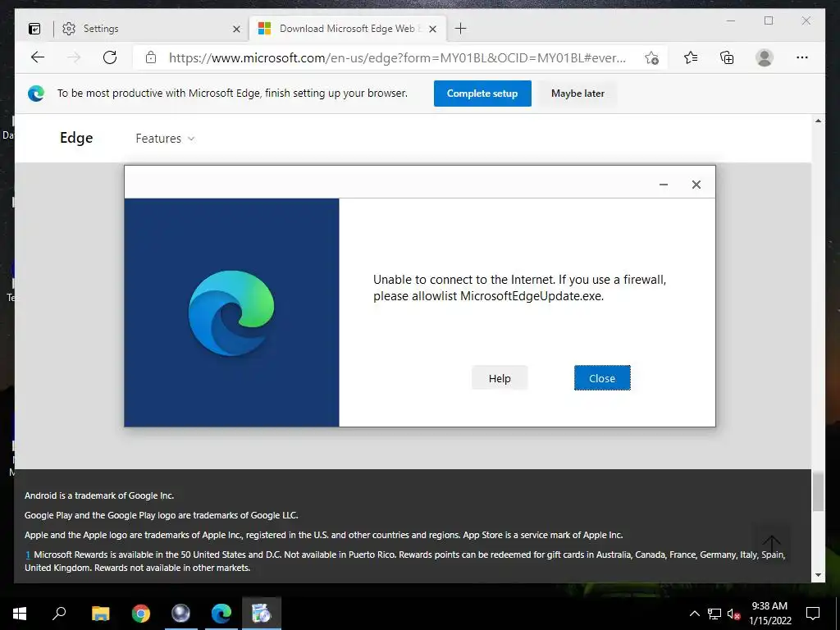Click the 'Unable to connect' error message
The image size is (840, 630).
(x=519, y=288)
